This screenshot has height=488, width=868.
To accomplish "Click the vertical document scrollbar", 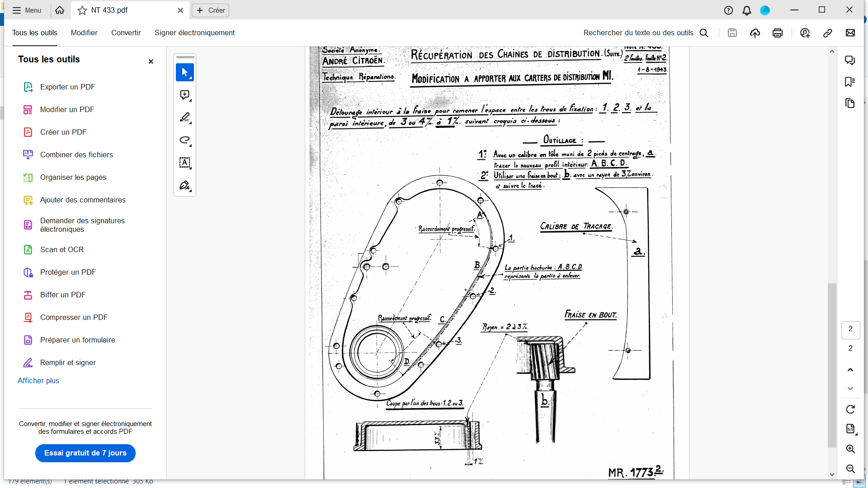I will coord(832,365).
